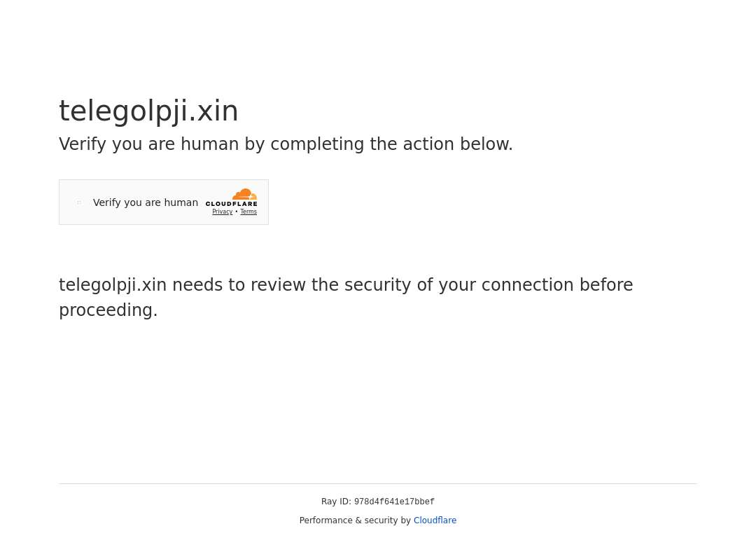Open the Privacy link in the widget
Screen dimensions: 756x538
[223, 212]
